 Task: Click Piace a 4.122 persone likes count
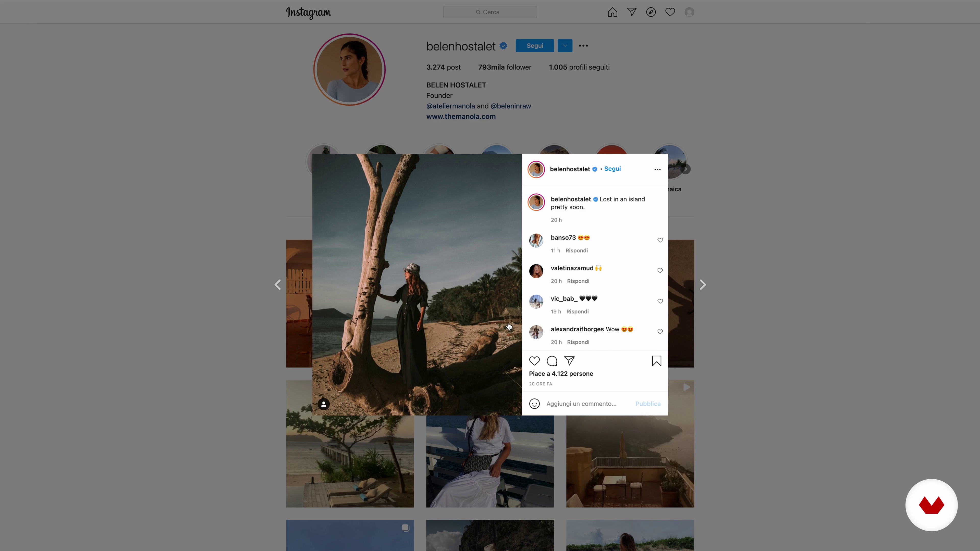(x=561, y=374)
